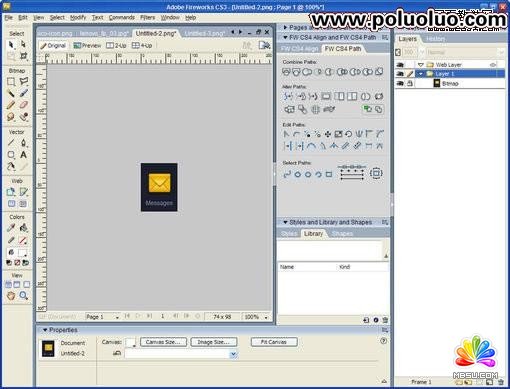Click the trash icon in Library panel

(385, 320)
